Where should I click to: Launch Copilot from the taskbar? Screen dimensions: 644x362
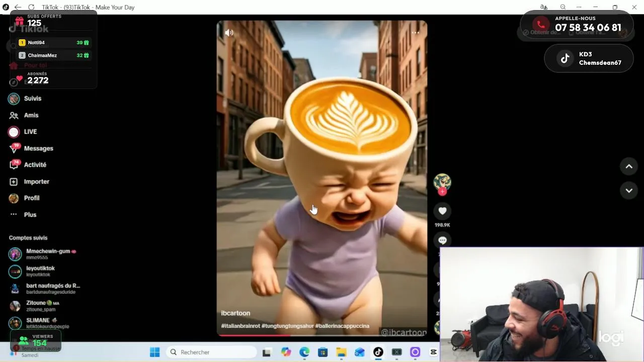click(x=286, y=352)
